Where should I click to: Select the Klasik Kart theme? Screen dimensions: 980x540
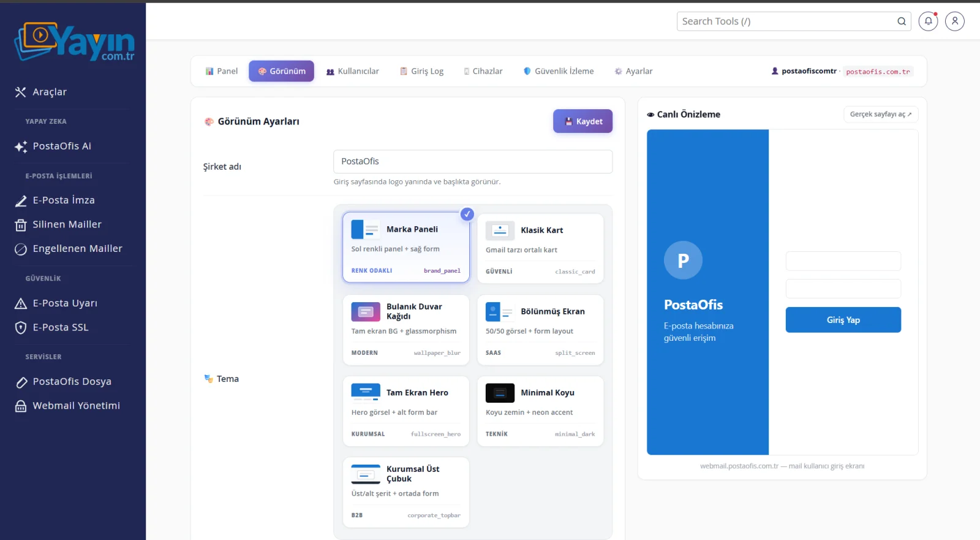tap(540, 248)
